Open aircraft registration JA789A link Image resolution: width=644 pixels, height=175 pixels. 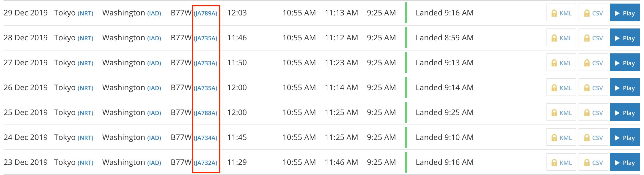[205, 13]
